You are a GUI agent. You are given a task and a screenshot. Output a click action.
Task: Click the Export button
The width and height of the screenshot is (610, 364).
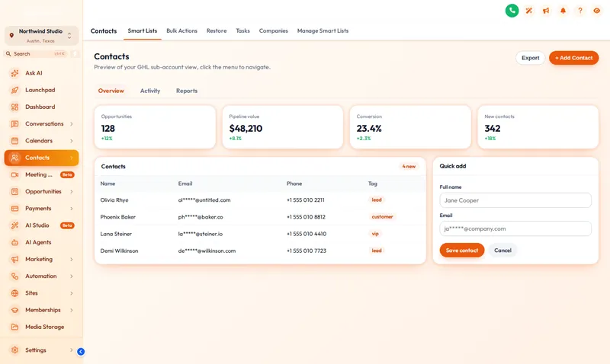[530, 58]
